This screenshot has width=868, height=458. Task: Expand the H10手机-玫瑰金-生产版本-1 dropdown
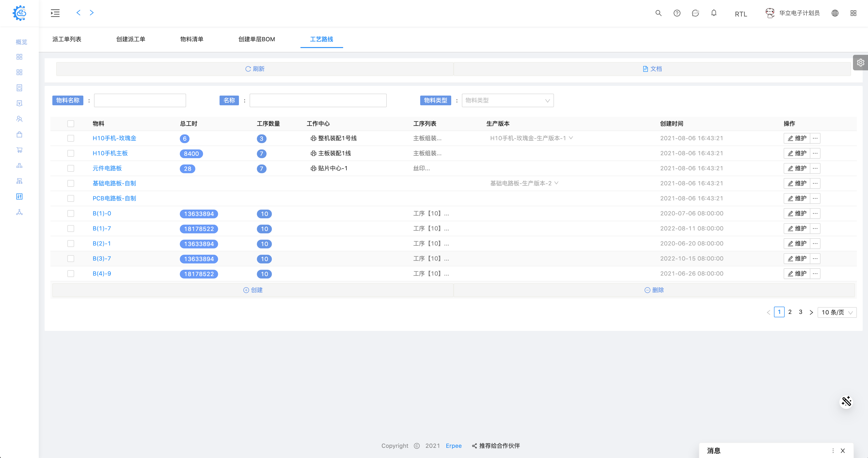(x=531, y=138)
